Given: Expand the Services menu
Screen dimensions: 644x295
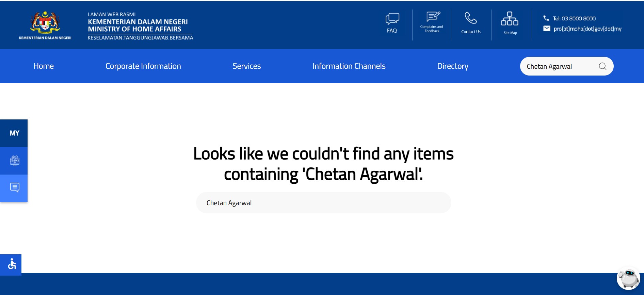Looking at the screenshot, I should [x=246, y=66].
